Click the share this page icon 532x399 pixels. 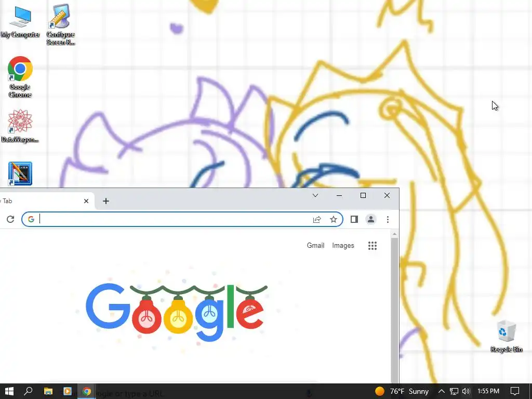[317, 220]
